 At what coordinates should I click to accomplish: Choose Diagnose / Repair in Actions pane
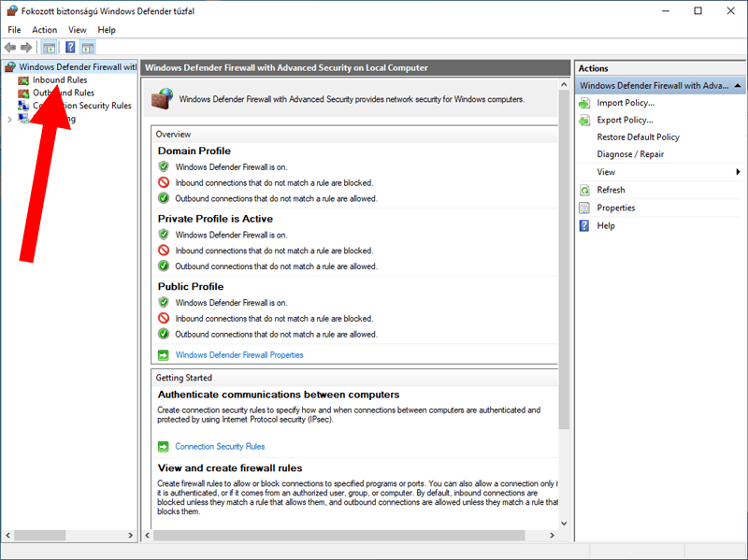pyautogui.click(x=630, y=154)
